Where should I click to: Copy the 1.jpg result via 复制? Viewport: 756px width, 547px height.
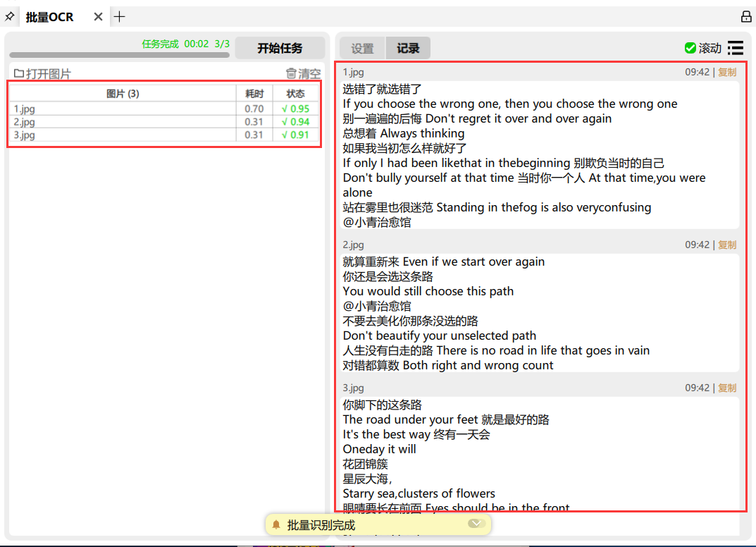point(727,73)
